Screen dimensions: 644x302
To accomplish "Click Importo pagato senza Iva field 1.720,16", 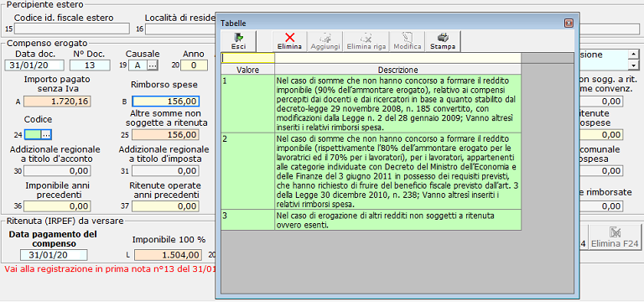I will tap(58, 102).
